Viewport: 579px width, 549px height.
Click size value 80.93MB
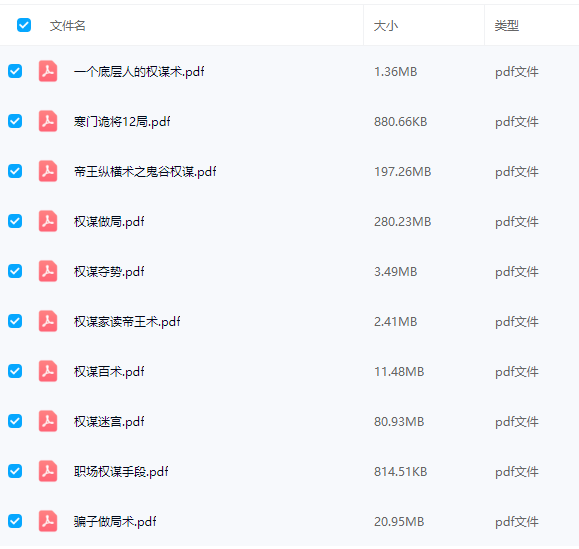[x=399, y=422]
